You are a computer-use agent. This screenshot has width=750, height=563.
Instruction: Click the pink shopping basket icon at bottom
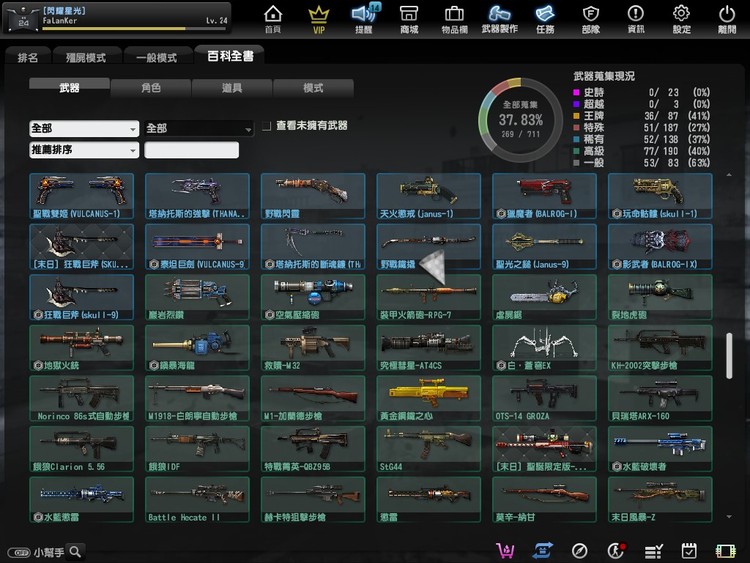coord(505,551)
